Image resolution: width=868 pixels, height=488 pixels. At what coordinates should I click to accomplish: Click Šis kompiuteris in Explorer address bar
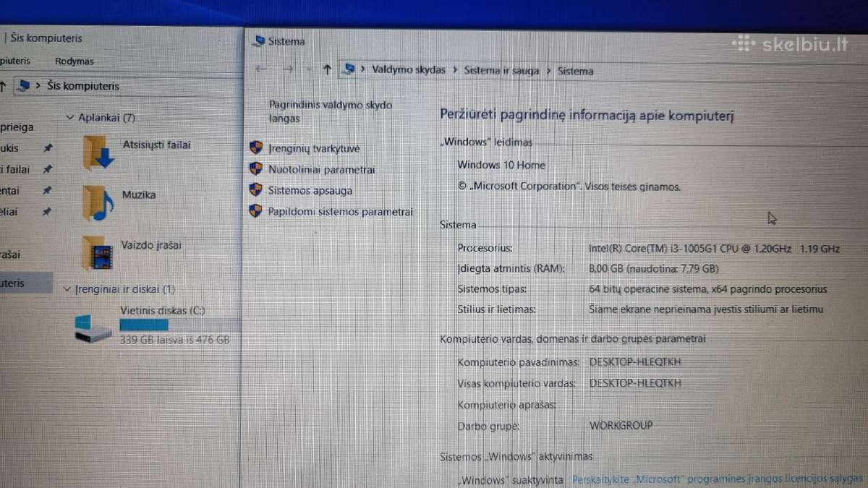[x=83, y=86]
